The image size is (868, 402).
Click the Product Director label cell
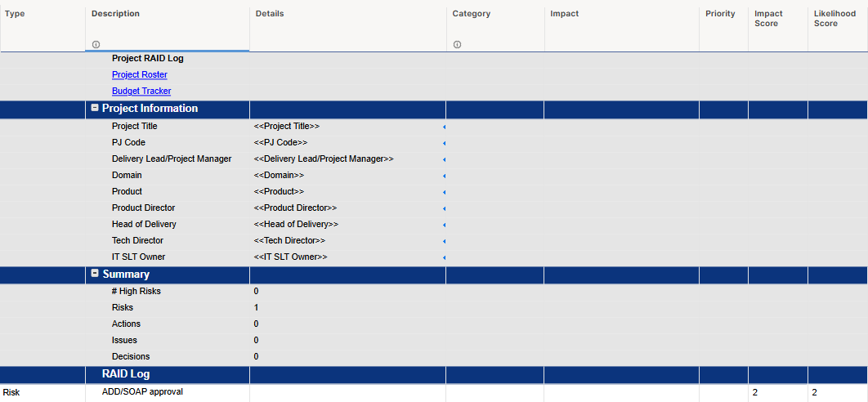click(168, 208)
